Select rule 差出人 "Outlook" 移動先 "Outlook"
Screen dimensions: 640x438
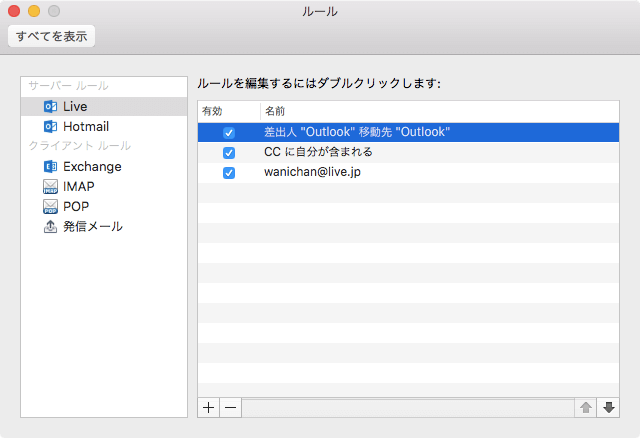[408, 132]
